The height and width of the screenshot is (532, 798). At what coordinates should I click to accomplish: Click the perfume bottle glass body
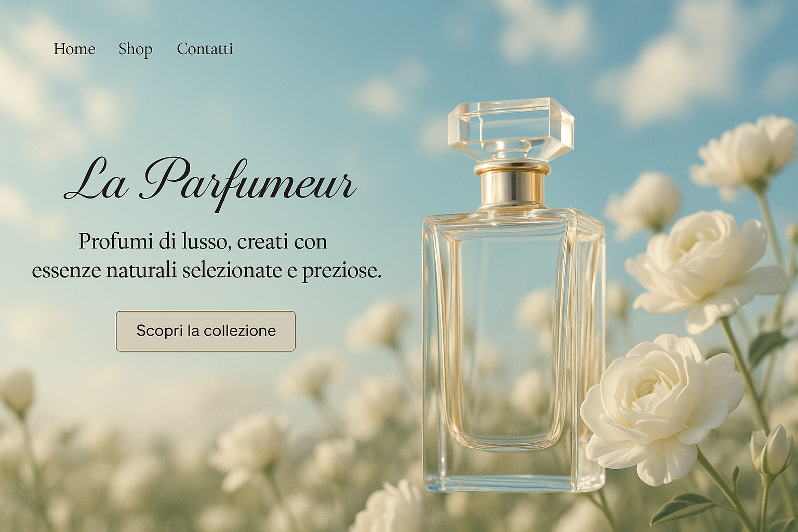click(x=513, y=351)
